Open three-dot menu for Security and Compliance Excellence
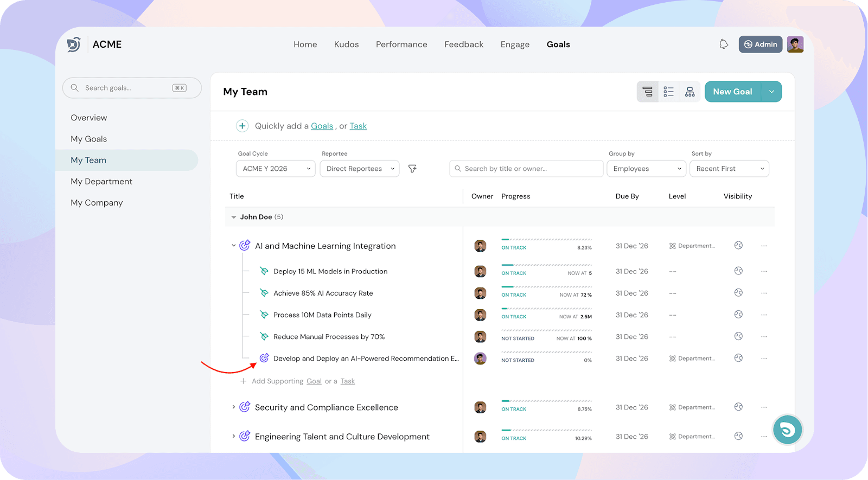Screen dimensions: 868x480 click(x=764, y=407)
